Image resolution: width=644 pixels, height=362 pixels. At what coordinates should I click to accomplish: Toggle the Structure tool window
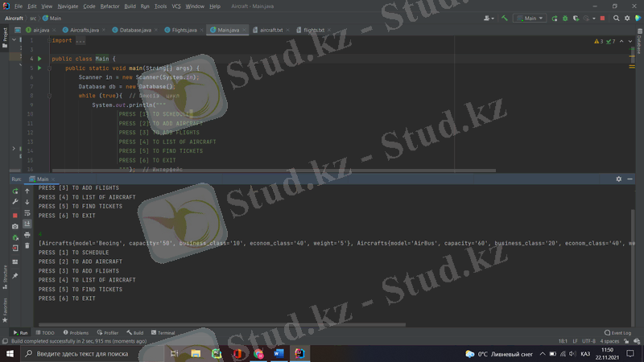(x=5, y=277)
